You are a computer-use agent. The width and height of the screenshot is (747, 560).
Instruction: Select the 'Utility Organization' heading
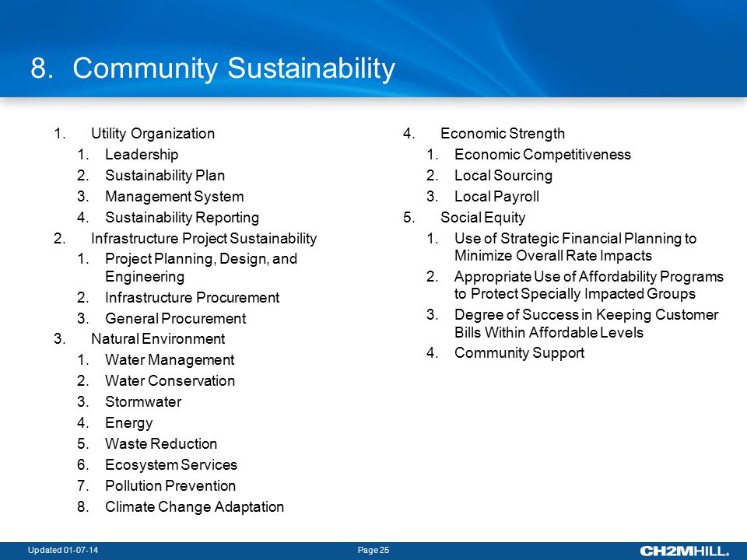coord(153,133)
